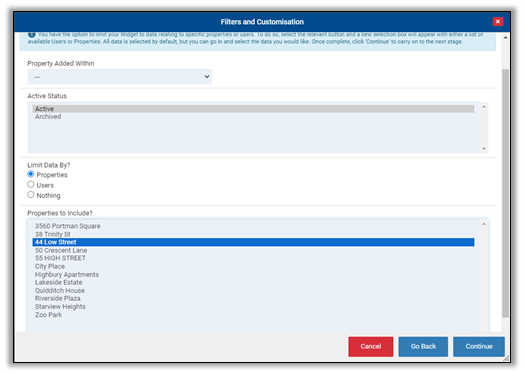The height and width of the screenshot is (374, 524).
Task: Select Quidditch House property
Action: tap(253, 290)
